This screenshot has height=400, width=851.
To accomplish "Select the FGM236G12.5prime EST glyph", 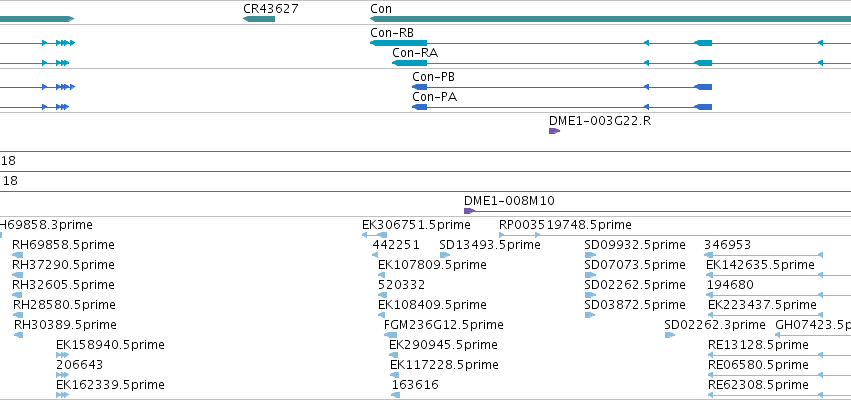I will coord(390,335).
